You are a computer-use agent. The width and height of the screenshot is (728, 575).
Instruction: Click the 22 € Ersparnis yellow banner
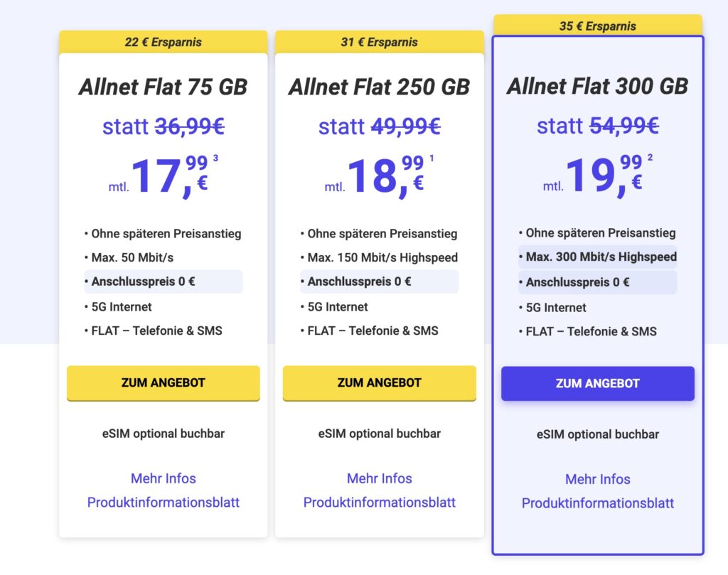coord(164,42)
